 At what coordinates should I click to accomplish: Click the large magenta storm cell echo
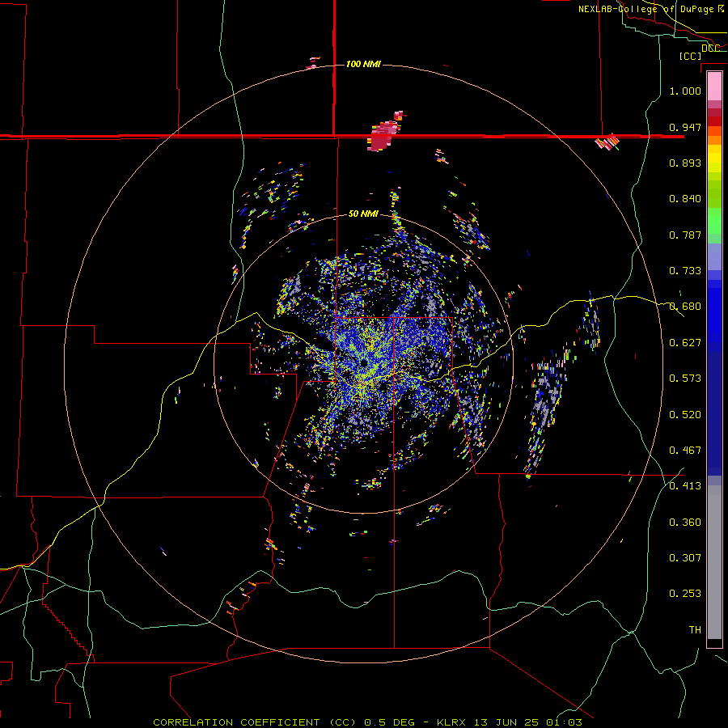[x=383, y=134]
